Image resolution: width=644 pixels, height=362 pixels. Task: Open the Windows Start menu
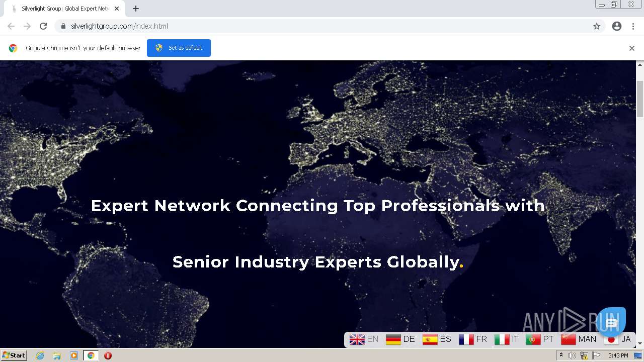14,355
